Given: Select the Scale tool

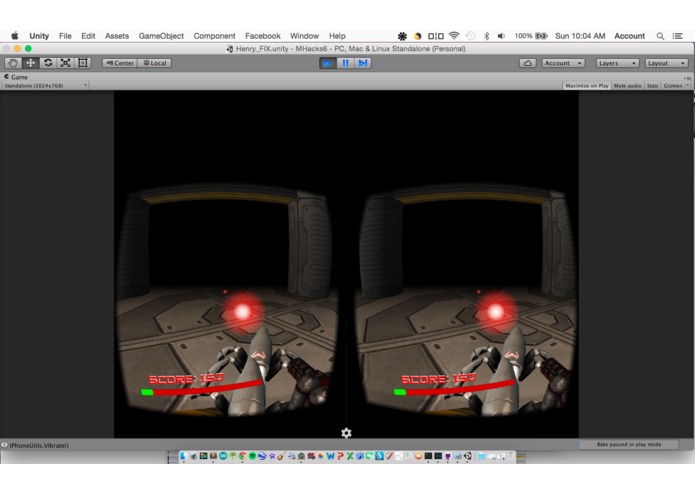Looking at the screenshot, I should 65,63.
